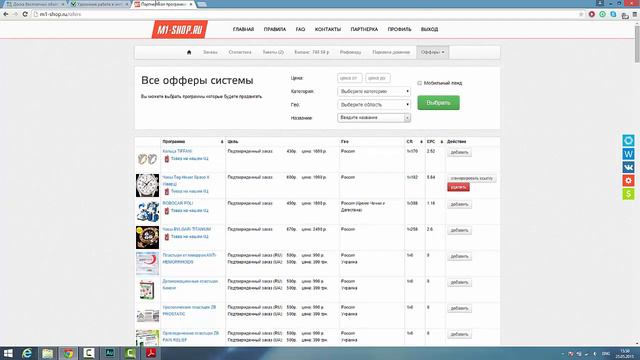This screenshot has width=640, height=360.
Task: Sort the table by the CR column
Action: click(x=414, y=142)
